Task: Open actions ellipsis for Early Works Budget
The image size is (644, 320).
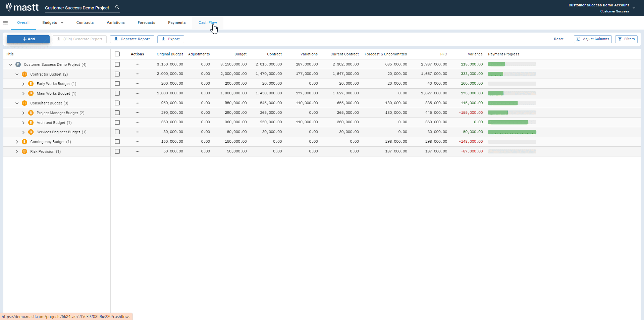Action: coord(138,84)
